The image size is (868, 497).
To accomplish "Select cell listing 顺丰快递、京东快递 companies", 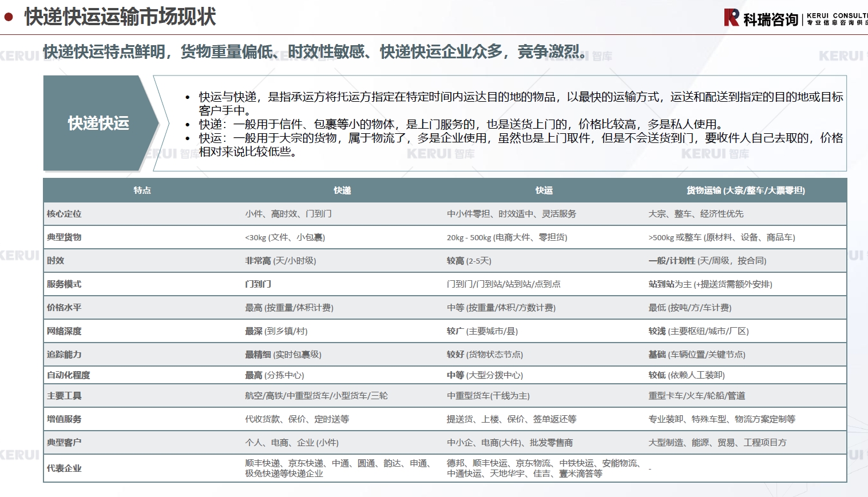I will pyautogui.click(x=339, y=468).
